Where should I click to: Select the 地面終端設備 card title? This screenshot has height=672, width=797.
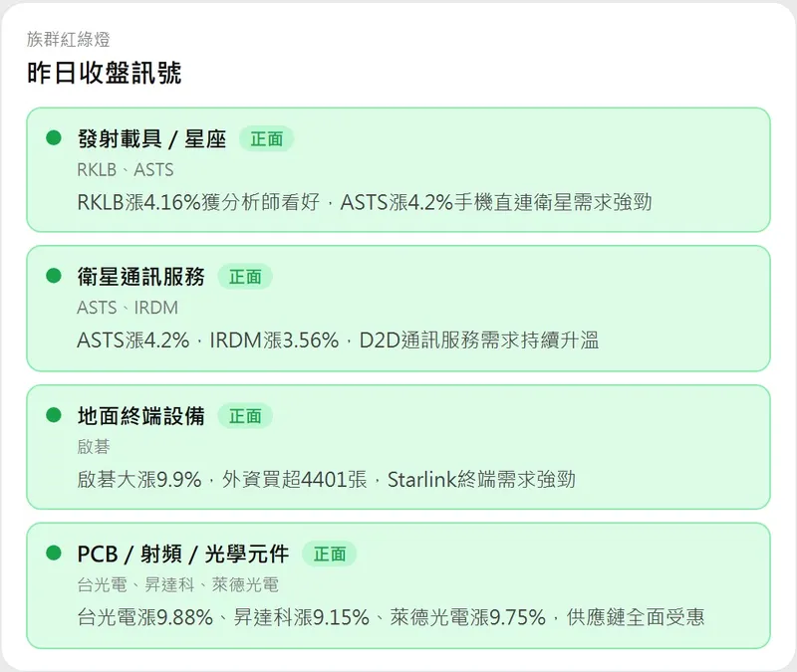140,416
